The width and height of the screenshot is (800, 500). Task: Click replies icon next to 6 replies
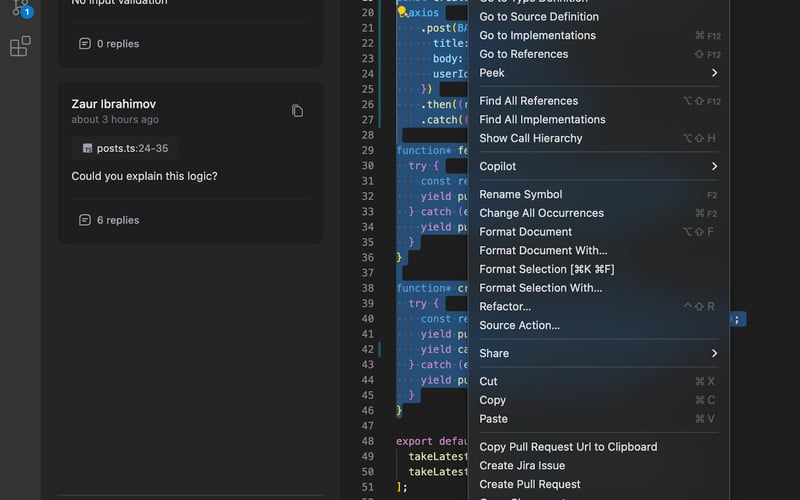pyautogui.click(x=85, y=220)
